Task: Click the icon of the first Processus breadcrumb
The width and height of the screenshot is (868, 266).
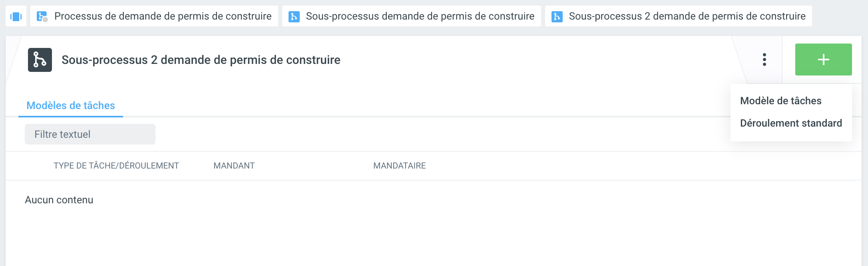Action: 42,16
